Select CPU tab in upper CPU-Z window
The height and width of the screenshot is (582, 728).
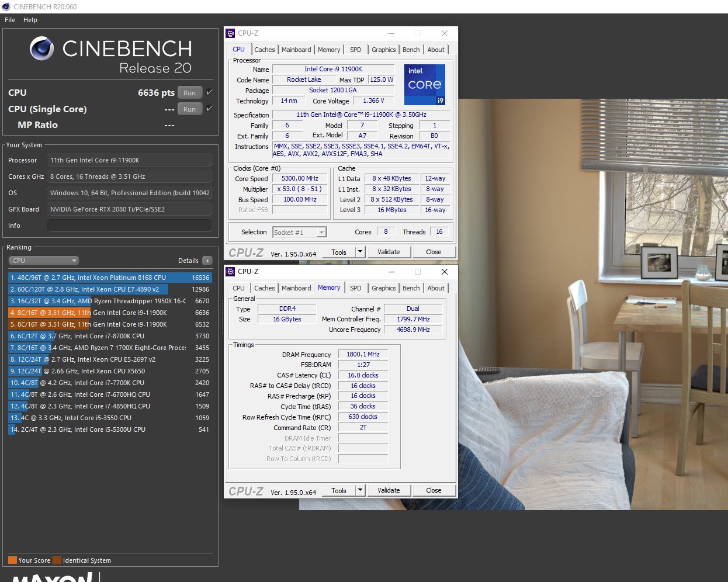[x=239, y=49]
